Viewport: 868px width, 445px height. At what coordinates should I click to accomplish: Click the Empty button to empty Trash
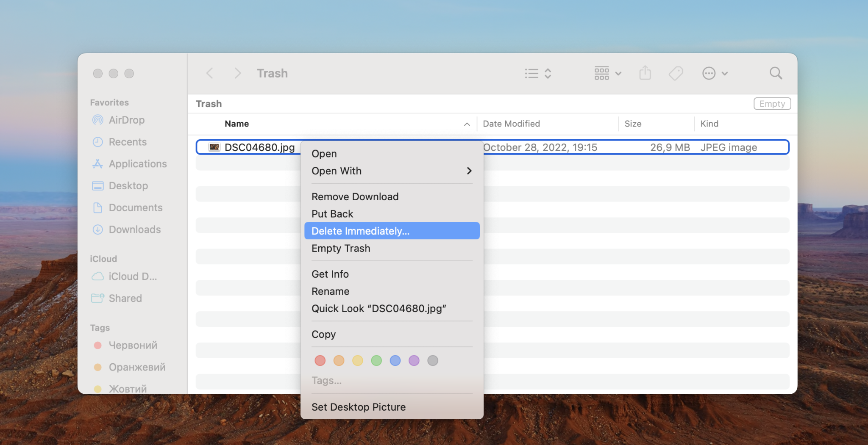click(x=772, y=103)
